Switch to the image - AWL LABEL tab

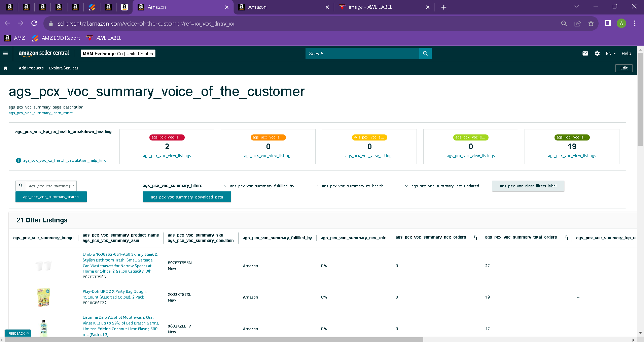pyautogui.click(x=384, y=7)
